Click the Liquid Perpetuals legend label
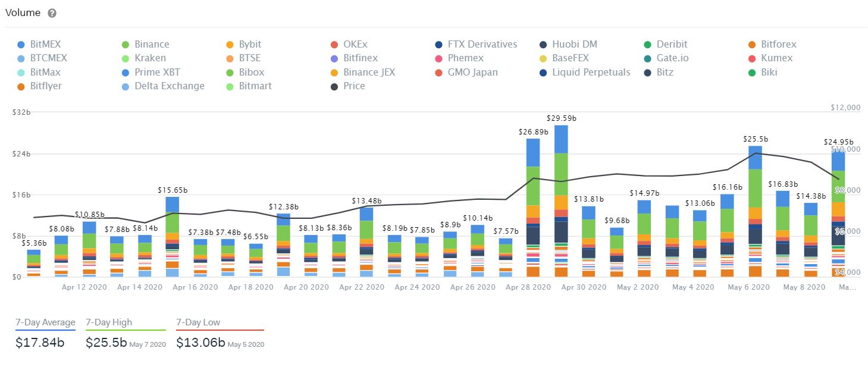This screenshot has width=868, height=367. click(591, 73)
